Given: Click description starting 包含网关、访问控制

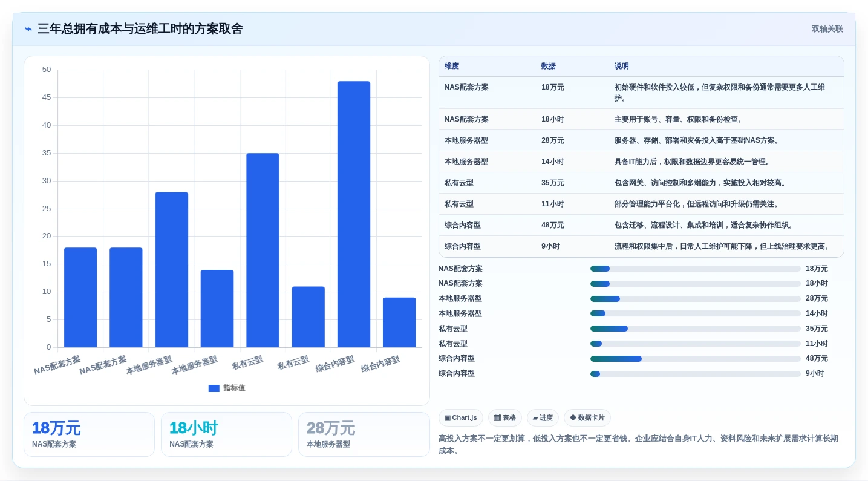Looking at the screenshot, I should 702,183.
